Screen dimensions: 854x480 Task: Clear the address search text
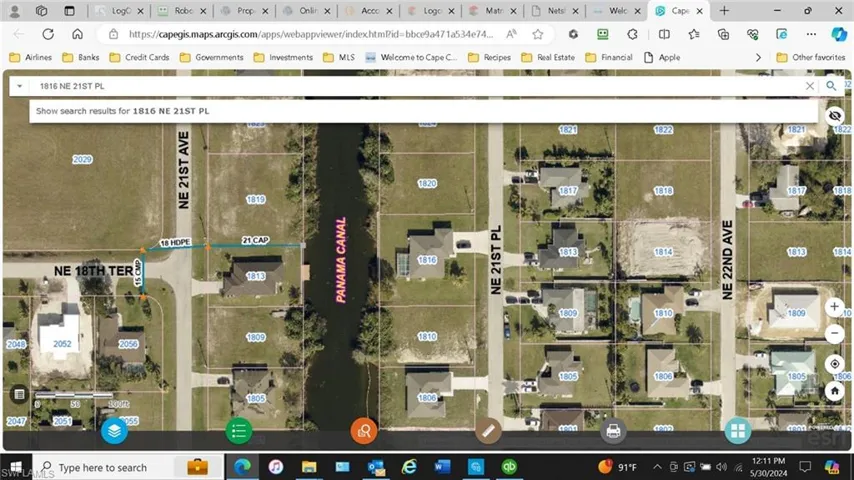[810, 86]
